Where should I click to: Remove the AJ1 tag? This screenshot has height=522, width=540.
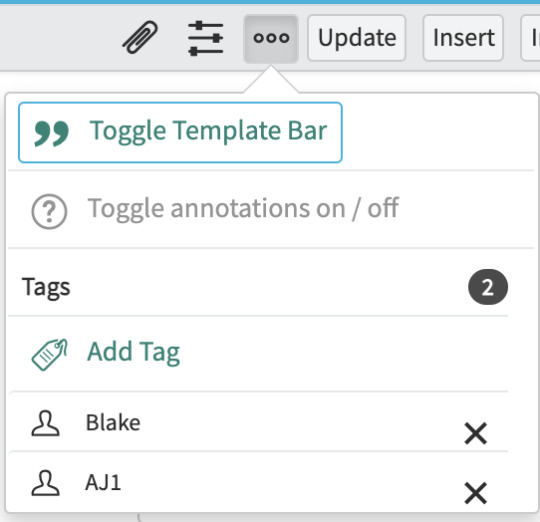point(476,493)
